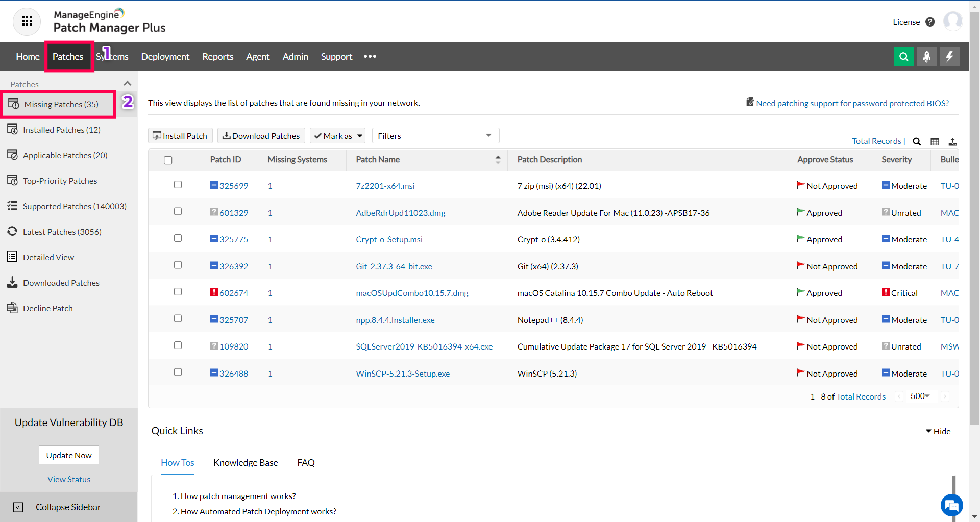Select the Detailed View icon

[x=13, y=257]
